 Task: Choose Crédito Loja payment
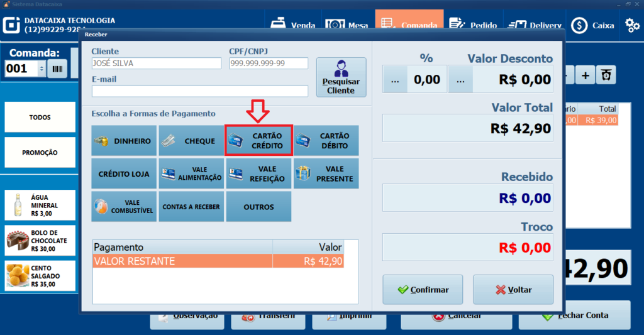pyautogui.click(x=124, y=174)
